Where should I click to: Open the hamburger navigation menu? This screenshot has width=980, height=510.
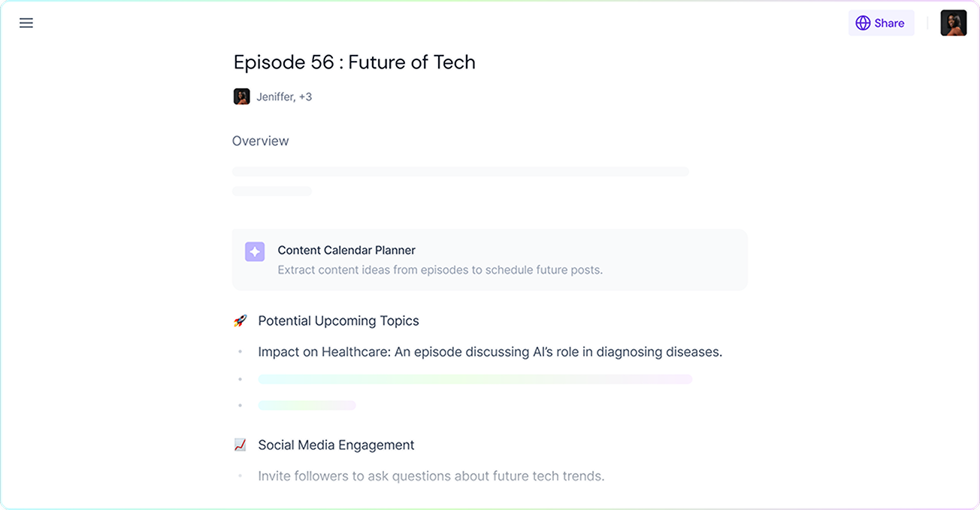click(26, 23)
